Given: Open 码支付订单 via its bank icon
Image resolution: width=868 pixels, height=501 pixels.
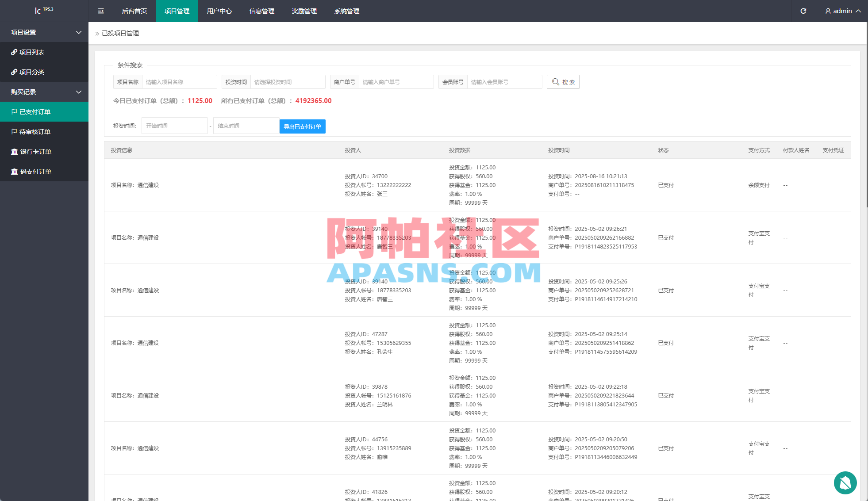Looking at the screenshot, I should (15, 171).
